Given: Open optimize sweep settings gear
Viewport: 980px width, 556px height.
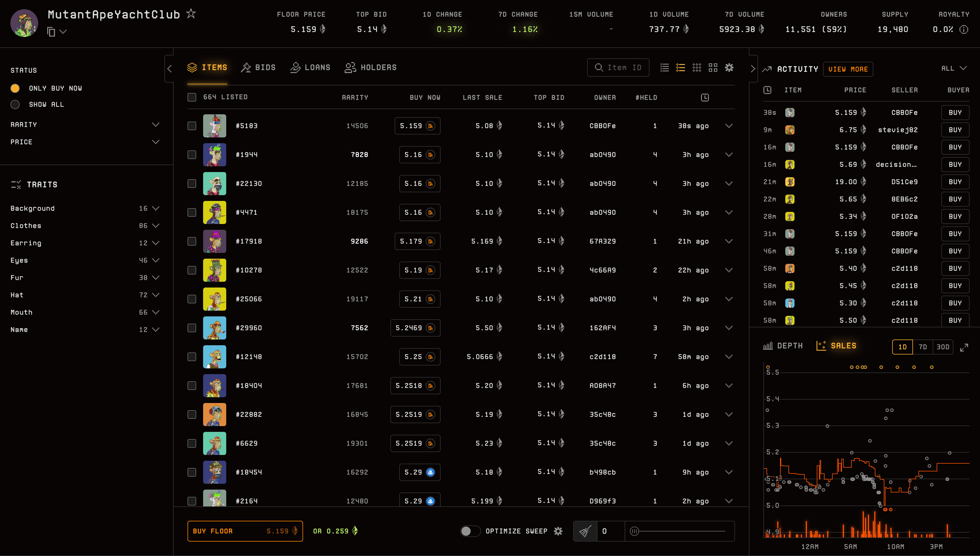Looking at the screenshot, I should [x=558, y=531].
